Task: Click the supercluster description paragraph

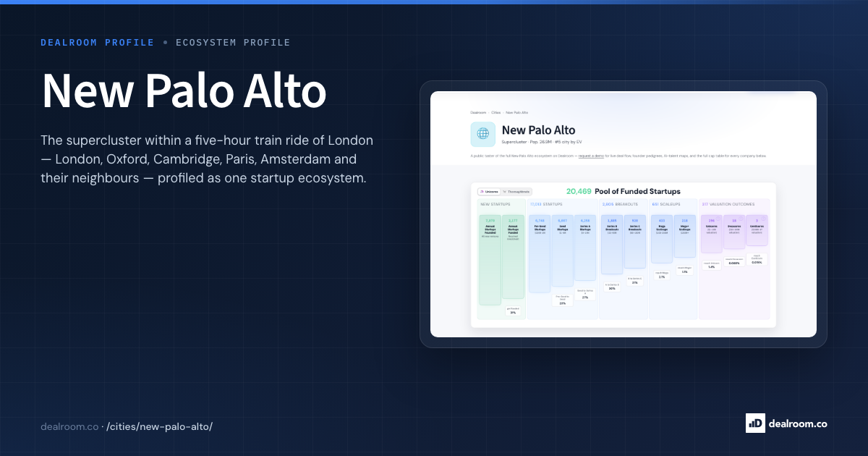Action: 207,159
